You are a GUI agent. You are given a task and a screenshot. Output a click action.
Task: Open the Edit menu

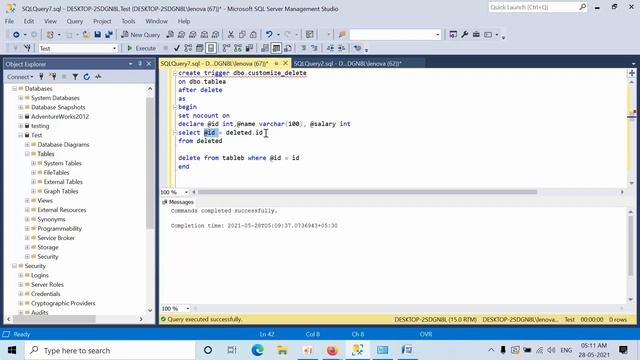pos(29,21)
